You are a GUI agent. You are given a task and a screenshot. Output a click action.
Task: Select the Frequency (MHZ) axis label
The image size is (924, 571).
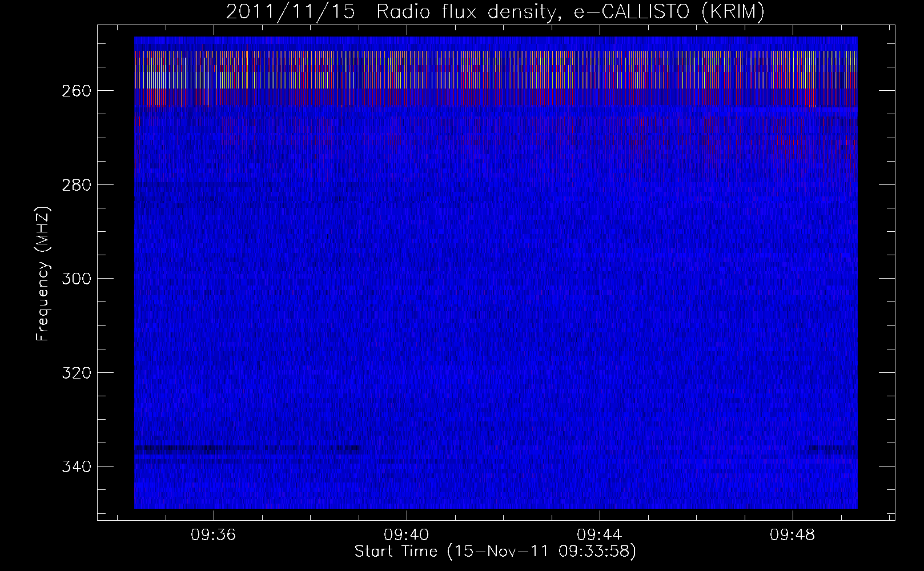click(43, 275)
